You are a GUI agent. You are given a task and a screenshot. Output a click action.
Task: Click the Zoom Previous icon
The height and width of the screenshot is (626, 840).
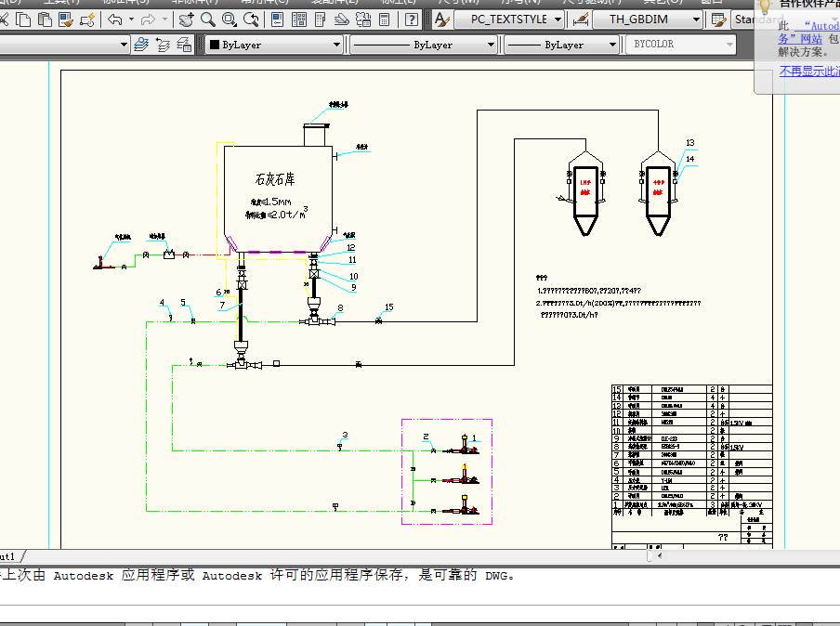click(x=250, y=19)
